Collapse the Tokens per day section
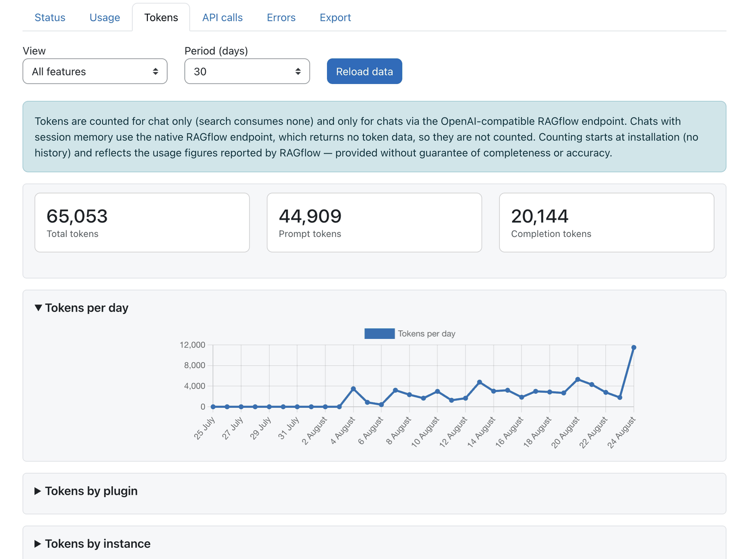The height and width of the screenshot is (559, 756). (81, 308)
